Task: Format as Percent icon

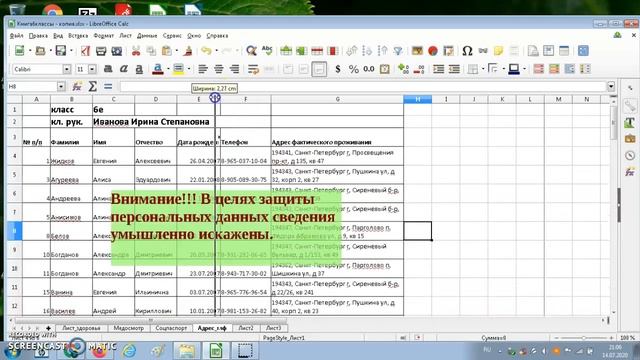Action: [353, 69]
